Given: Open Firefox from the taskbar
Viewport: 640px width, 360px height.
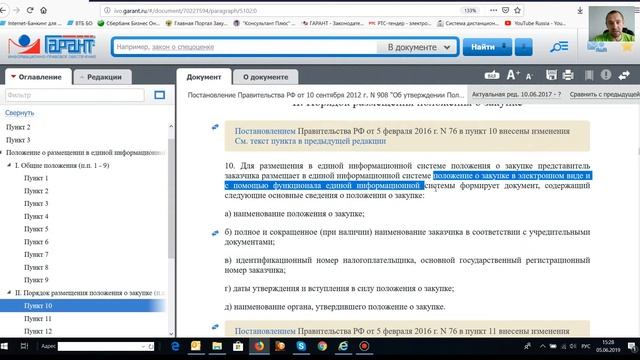Looking at the screenshot, I should 259,346.
